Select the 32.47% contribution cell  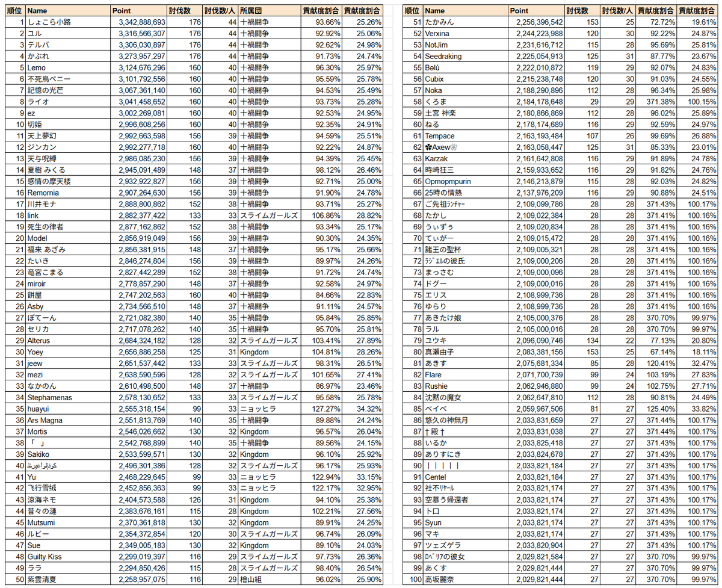pyautogui.click(x=697, y=363)
